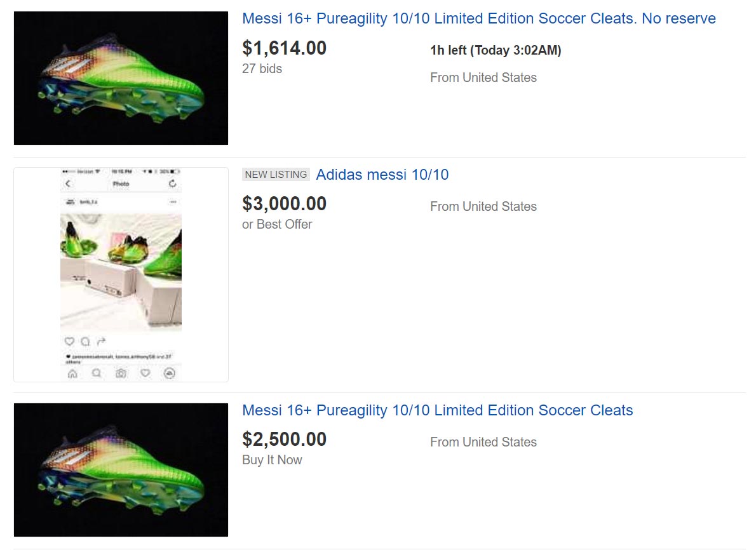Image resolution: width=756 pixels, height=550 pixels.
Task: Click the 'or Best Offer' text
Action: [277, 224]
